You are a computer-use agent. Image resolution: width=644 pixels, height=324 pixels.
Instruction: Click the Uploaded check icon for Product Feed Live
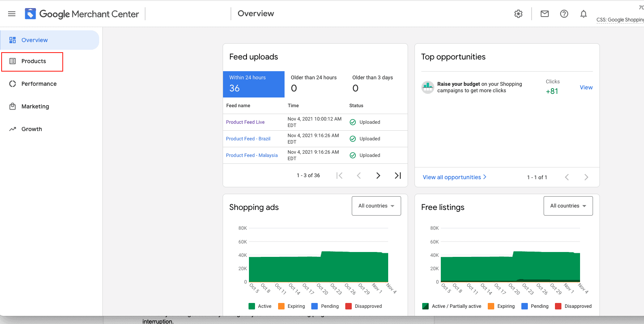(x=353, y=122)
